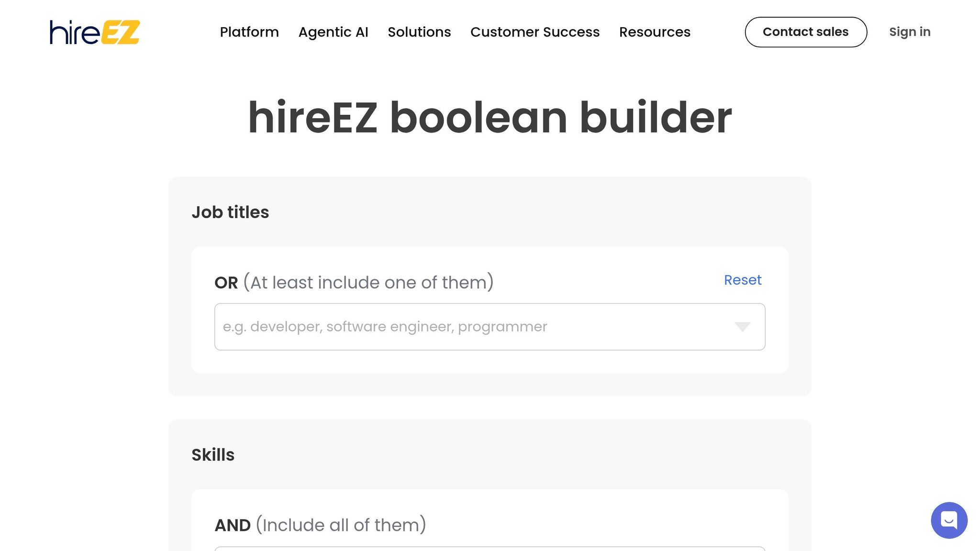Click the hireEZ logo
The image size is (980, 551).
coord(93,32)
